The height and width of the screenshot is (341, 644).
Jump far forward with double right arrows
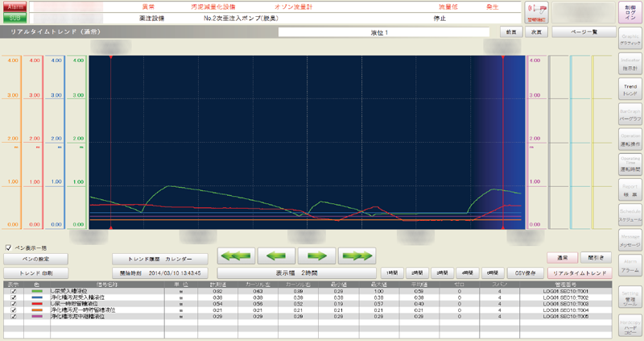tap(357, 256)
